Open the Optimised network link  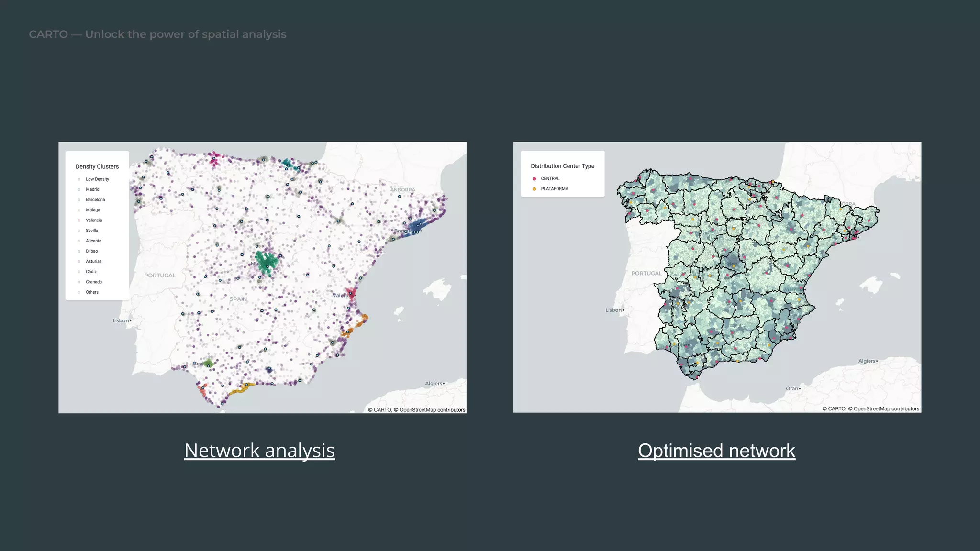click(x=716, y=451)
